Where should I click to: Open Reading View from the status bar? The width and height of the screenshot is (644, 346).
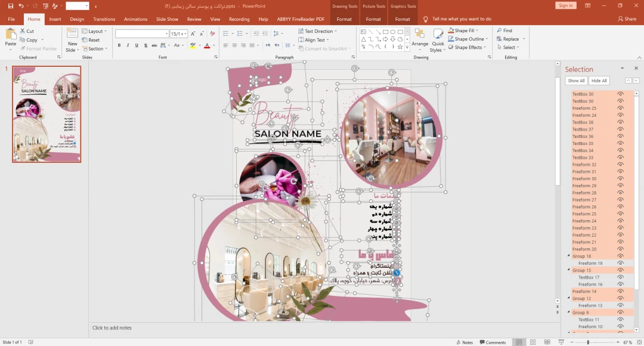(x=547, y=342)
